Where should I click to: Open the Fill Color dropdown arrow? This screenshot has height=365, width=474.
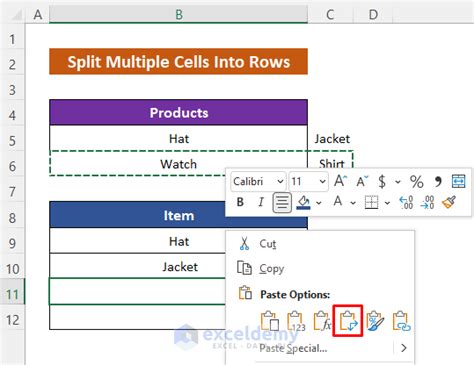[x=319, y=203]
